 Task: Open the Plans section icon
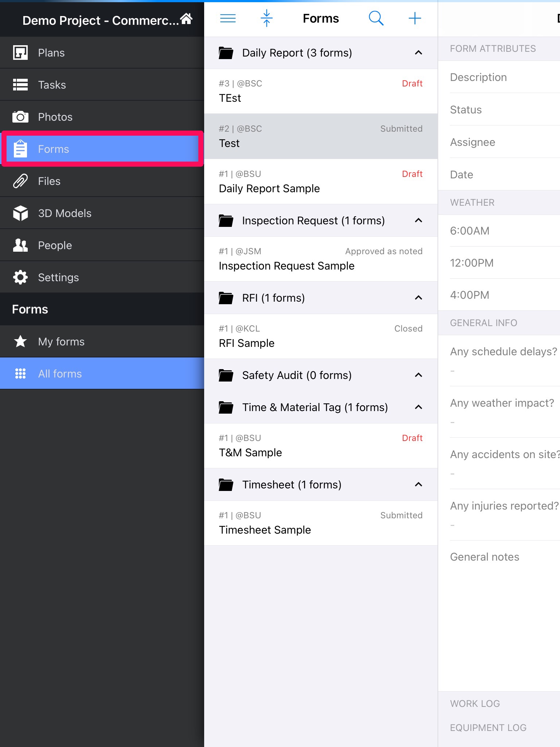(20, 53)
